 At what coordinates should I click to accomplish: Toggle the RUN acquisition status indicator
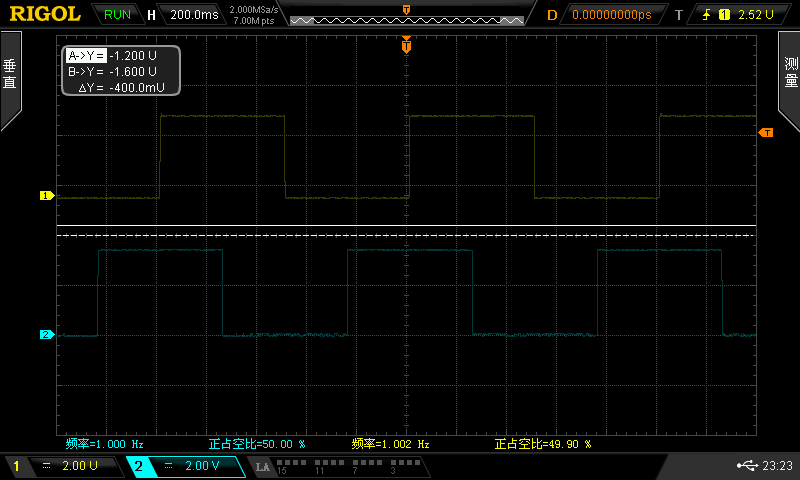point(117,15)
